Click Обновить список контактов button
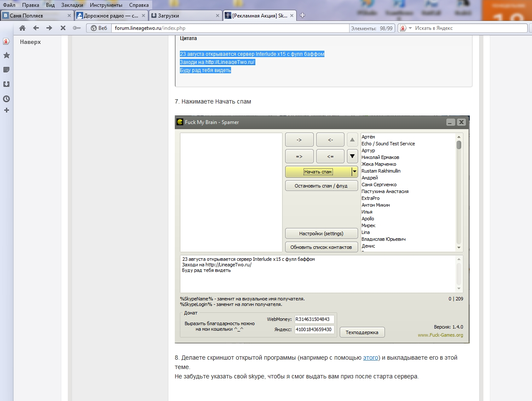This screenshot has height=401, width=532. click(x=321, y=247)
